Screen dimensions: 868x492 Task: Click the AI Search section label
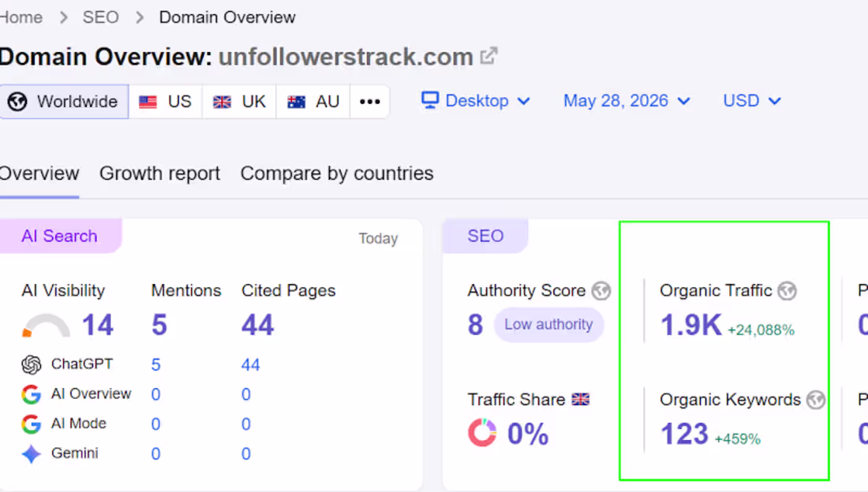pos(59,237)
